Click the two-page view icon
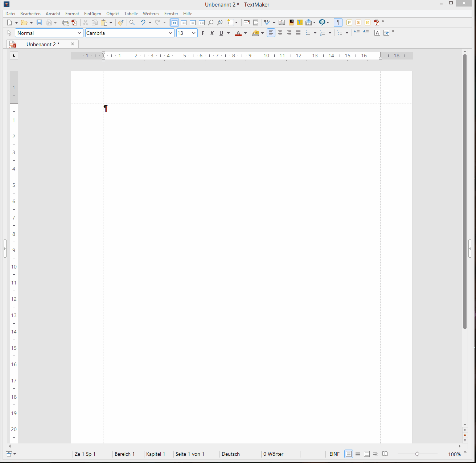 202,22
